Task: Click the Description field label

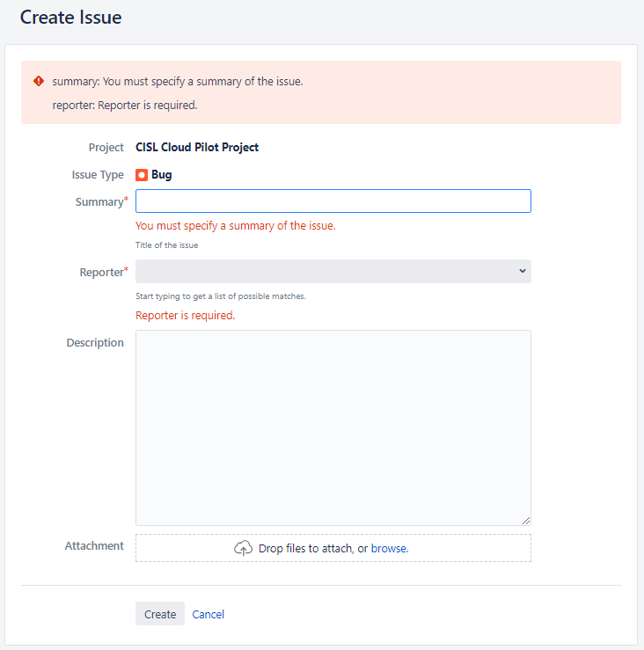Action: (95, 343)
